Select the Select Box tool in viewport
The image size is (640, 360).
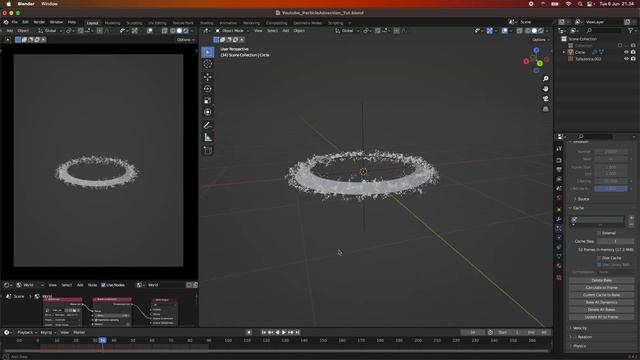pyautogui.click(x=208, y=52)
